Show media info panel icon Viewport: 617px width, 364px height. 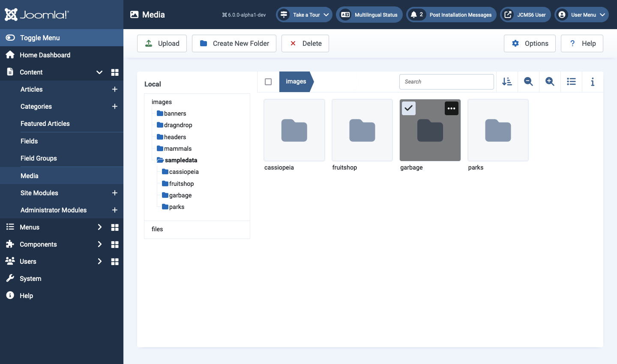(593, 82)
